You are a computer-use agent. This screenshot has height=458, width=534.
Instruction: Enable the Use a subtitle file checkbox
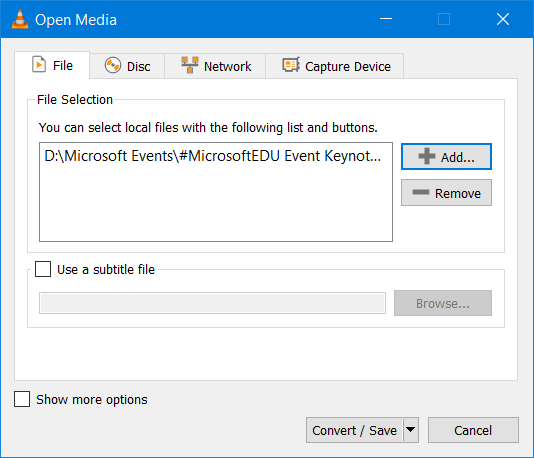[x=43, y=269]
